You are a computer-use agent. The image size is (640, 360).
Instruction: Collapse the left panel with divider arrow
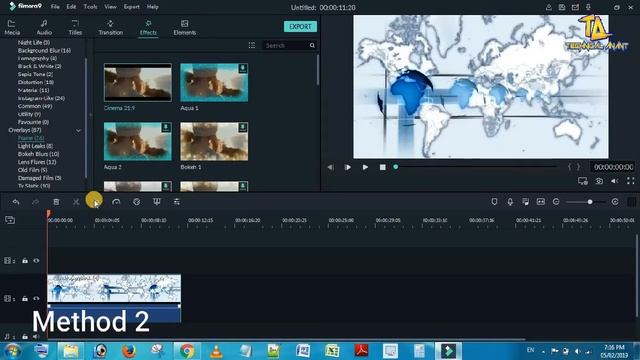pyautogui.click(x=91, y=115)
